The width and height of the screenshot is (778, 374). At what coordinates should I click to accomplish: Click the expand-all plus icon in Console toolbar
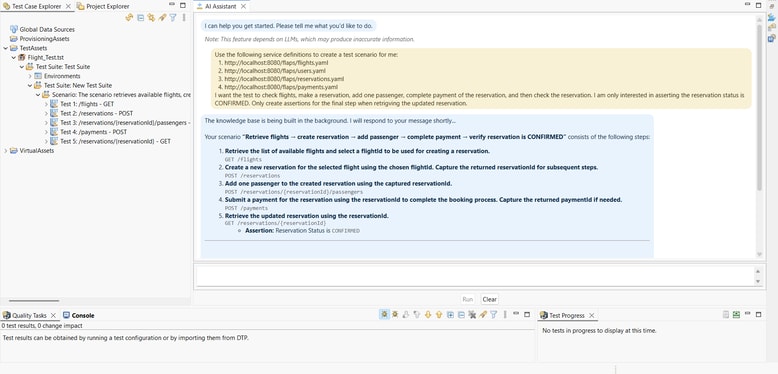(450, 314)
